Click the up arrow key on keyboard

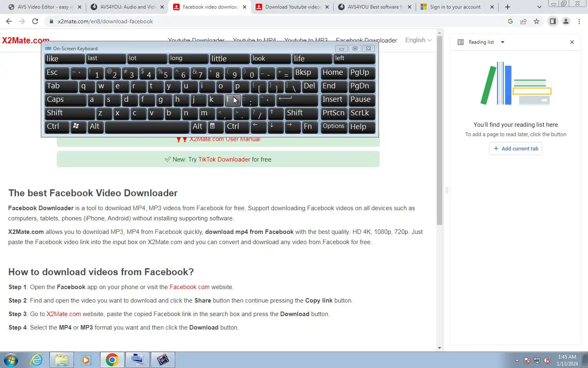276,114
